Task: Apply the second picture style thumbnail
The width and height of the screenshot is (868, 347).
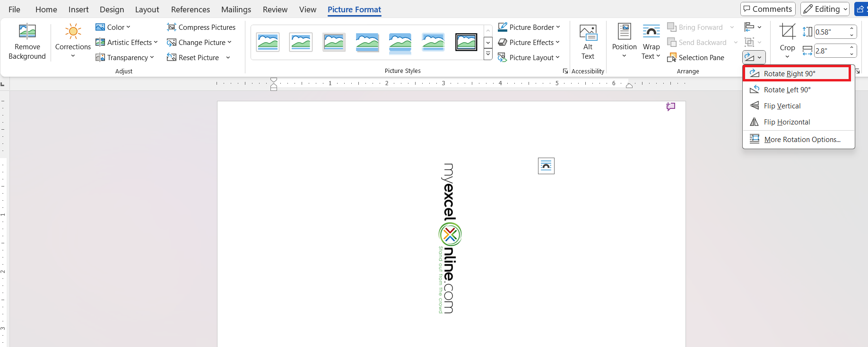Action: tap(301, 42)
